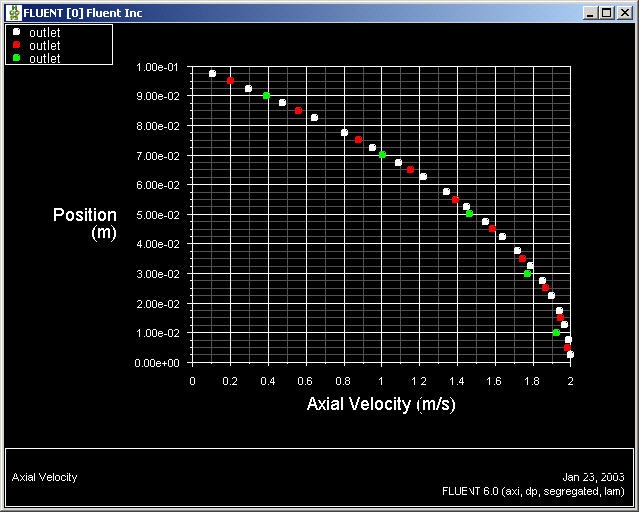Click the x-axis tick label 1
The height and width of the screenshot is (512, 639).
(x=381, y=381)
